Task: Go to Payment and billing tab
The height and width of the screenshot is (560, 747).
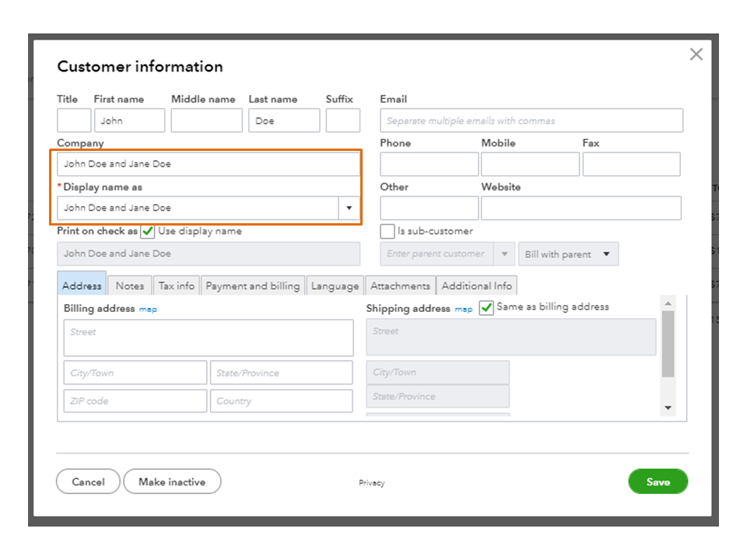Action: click(253, 285)
